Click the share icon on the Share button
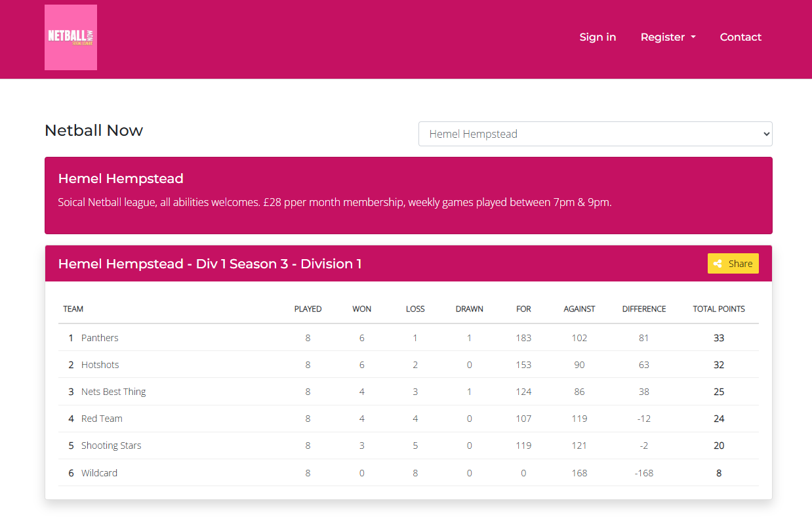This screenshot has height=517, width=812. tap(719, 263)
